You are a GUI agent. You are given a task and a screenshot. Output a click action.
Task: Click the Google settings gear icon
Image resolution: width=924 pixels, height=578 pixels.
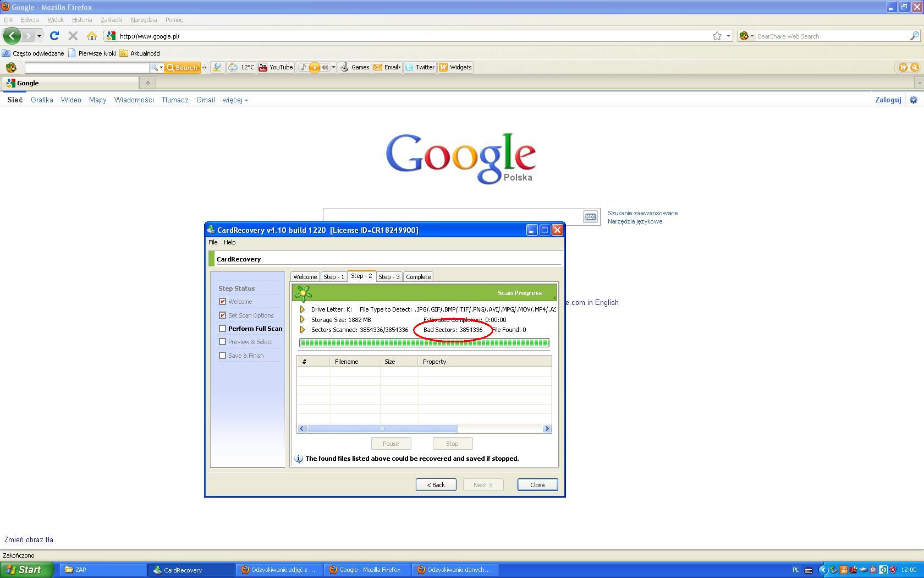coord(914,100)
